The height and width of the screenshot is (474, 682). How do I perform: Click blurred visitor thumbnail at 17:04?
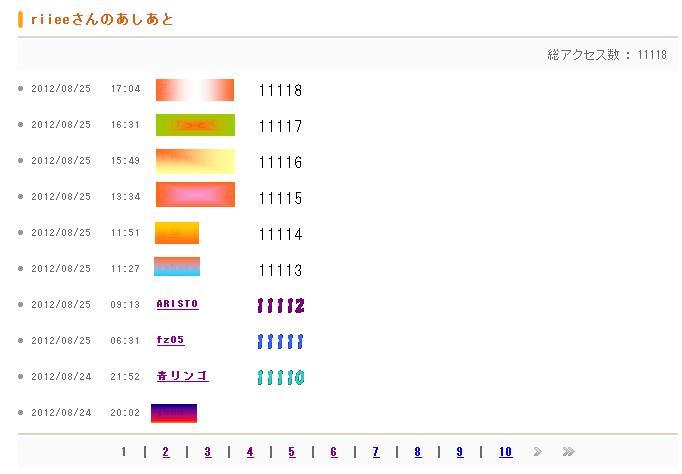coord(195,90)
